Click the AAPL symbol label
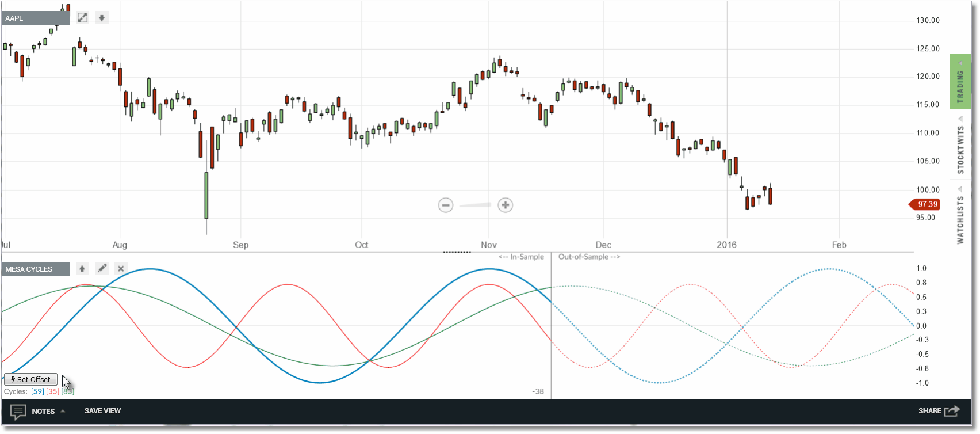 [x=36, y=18]
